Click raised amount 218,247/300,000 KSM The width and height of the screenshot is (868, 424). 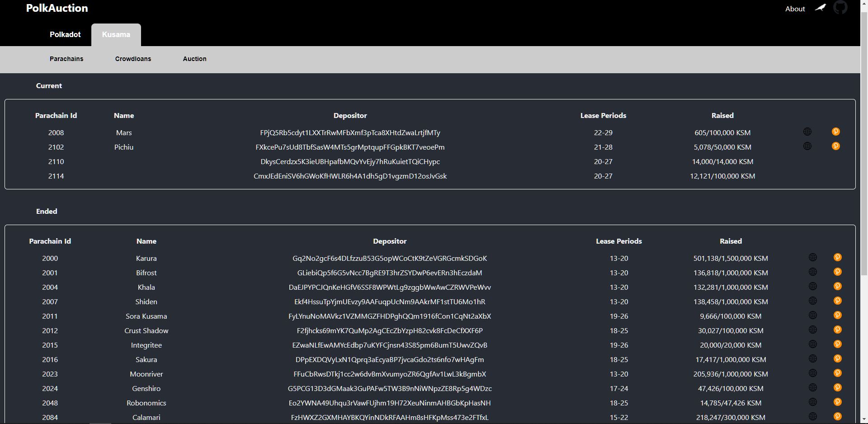(x=731, y=418)
